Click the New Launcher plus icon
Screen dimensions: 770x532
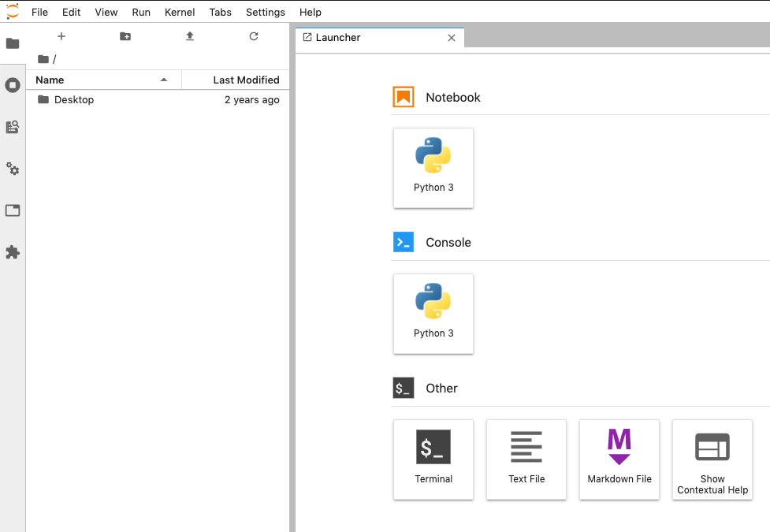(x=61, y=36)
